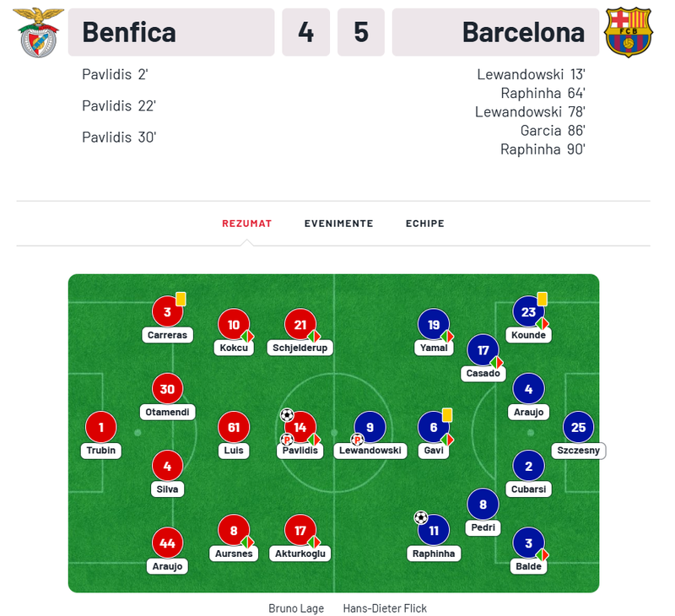Open the ECHIPE tab
The width and height of the screenshot is (675, 616).
(424, 224)
